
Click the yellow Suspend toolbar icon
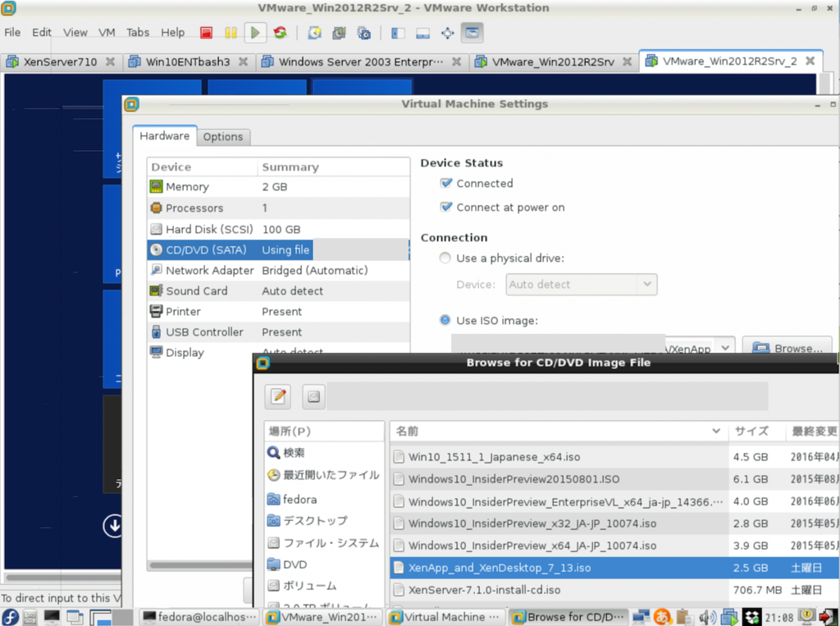pos(231,33)
